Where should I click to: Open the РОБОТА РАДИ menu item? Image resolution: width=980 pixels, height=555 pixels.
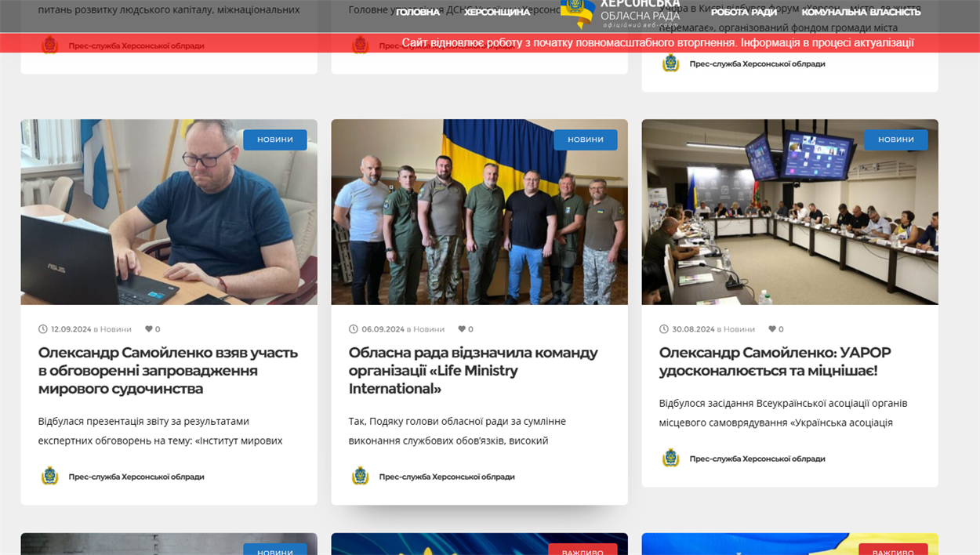(x=744, y=12)
